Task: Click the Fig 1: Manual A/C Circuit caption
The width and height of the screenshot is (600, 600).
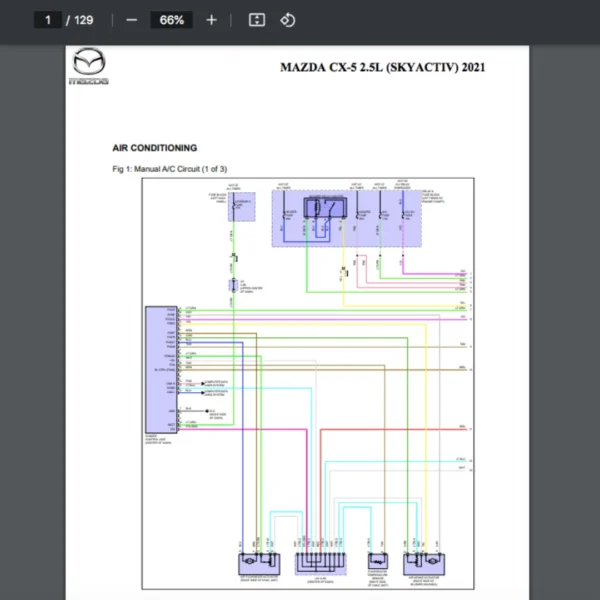Action: pyautogui.click(x=170, y=169)
